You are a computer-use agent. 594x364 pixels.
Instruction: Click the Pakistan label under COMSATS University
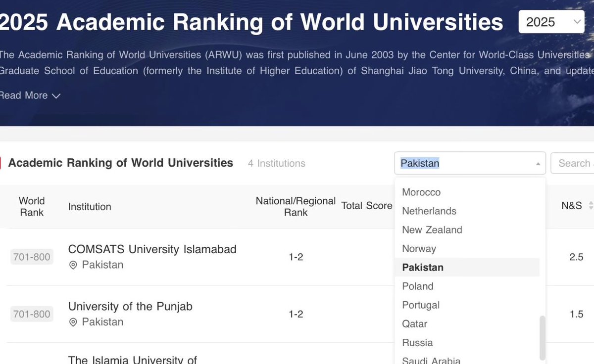(x=102, y=265)
